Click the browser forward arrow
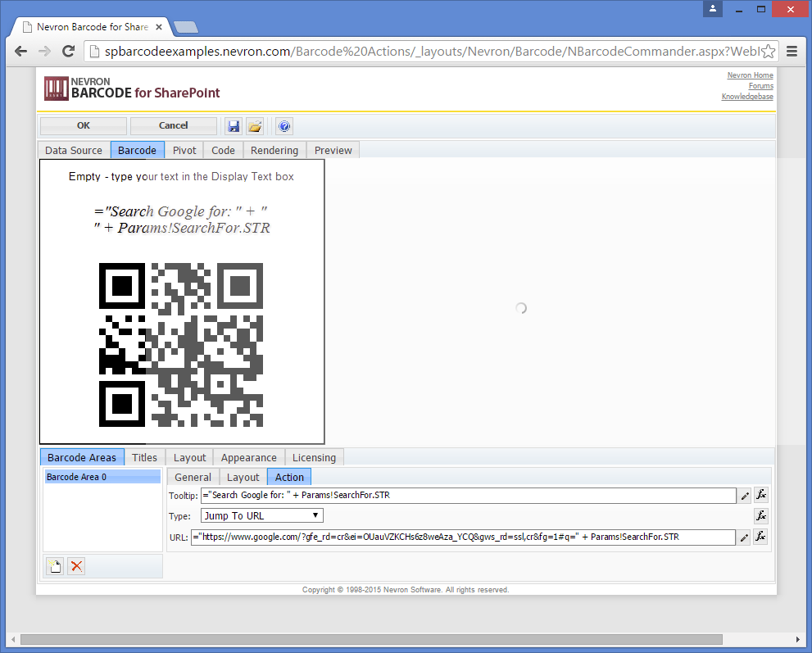 click(x=44, y=52)
